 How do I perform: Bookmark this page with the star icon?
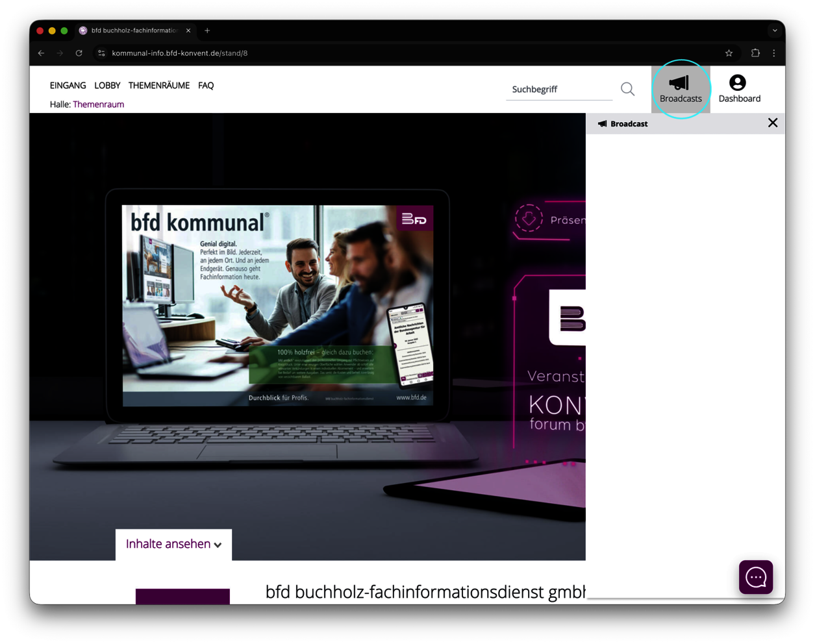pos(729,53)
